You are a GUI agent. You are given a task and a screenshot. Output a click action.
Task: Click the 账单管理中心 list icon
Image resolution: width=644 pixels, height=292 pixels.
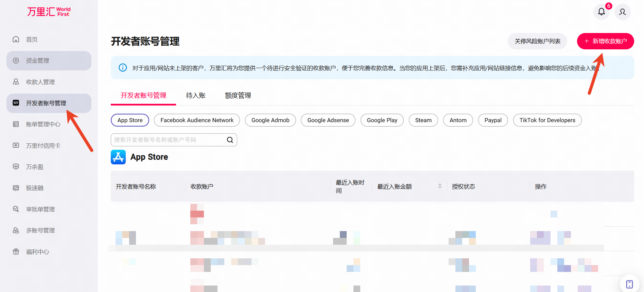(16, 124)
